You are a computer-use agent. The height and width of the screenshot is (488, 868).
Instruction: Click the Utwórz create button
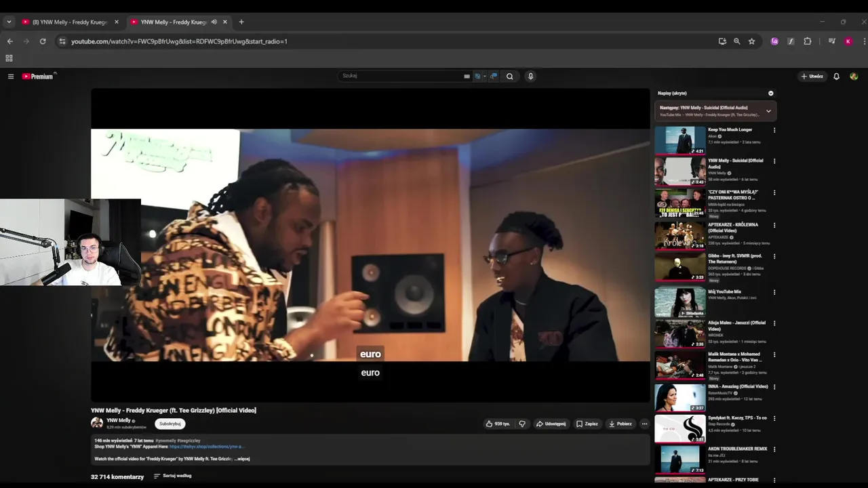tap(812, 77)
